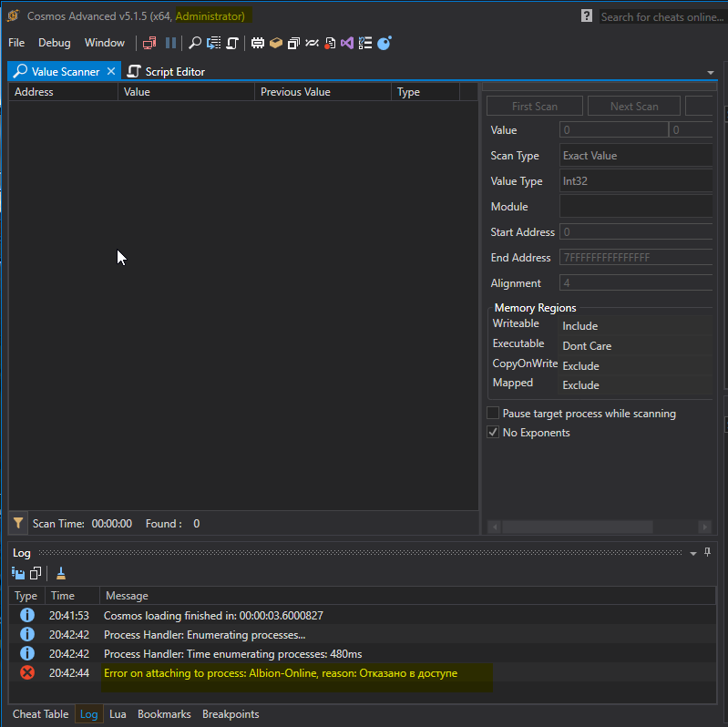The image size is (728, 727).
Task: Clear the log with the broom icon
Action: point(61,574)
